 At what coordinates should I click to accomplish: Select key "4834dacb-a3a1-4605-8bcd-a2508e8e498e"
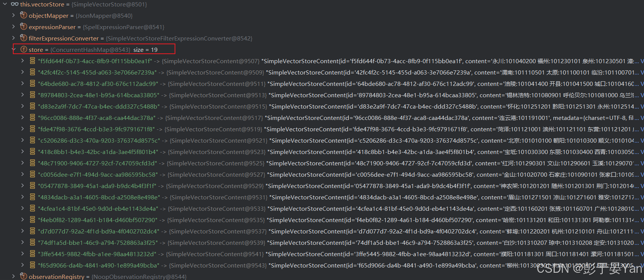pos(99,197)
